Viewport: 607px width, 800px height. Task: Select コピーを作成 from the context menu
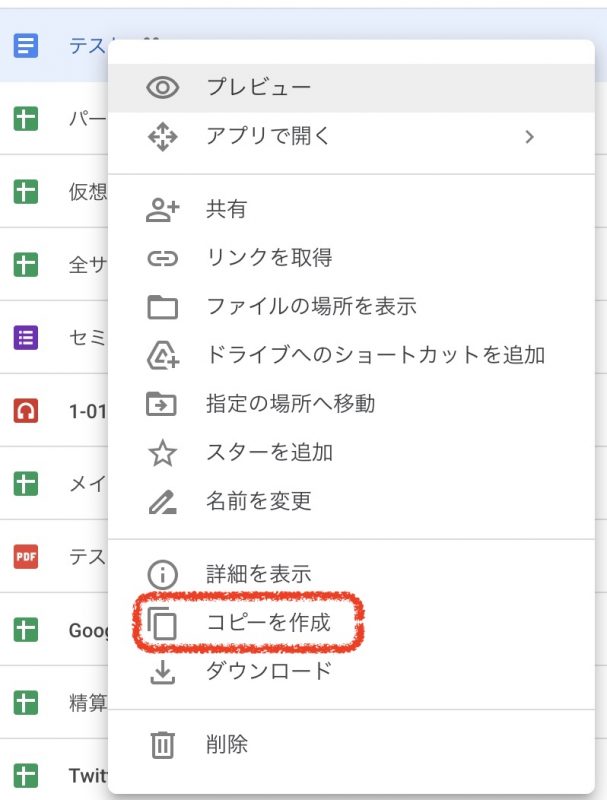point(268,623)
